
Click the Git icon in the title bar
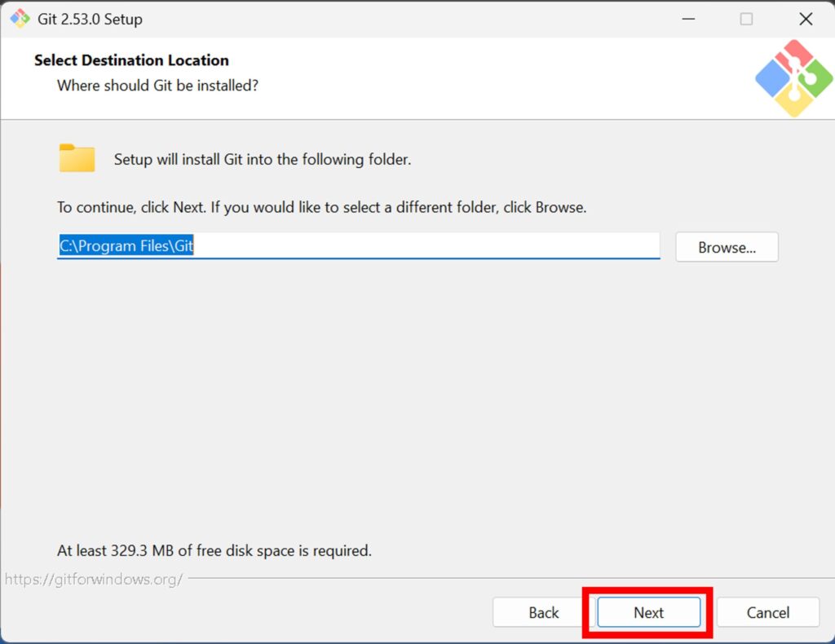pos(20,19)
